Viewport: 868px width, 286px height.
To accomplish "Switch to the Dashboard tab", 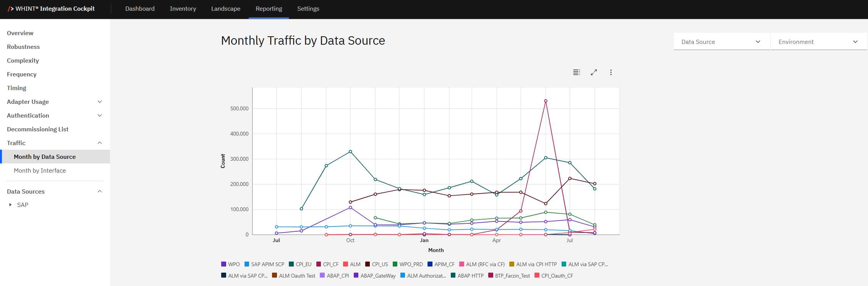I will tap(140, 9).
